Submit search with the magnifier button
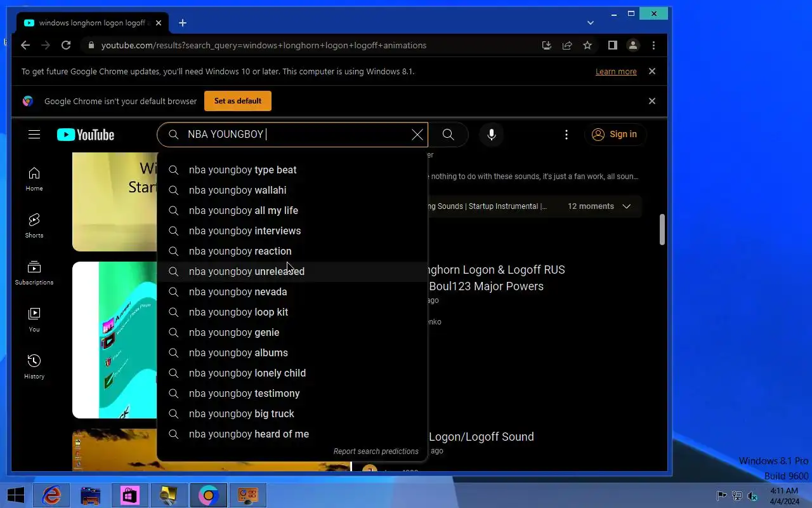 click(449, 135)
